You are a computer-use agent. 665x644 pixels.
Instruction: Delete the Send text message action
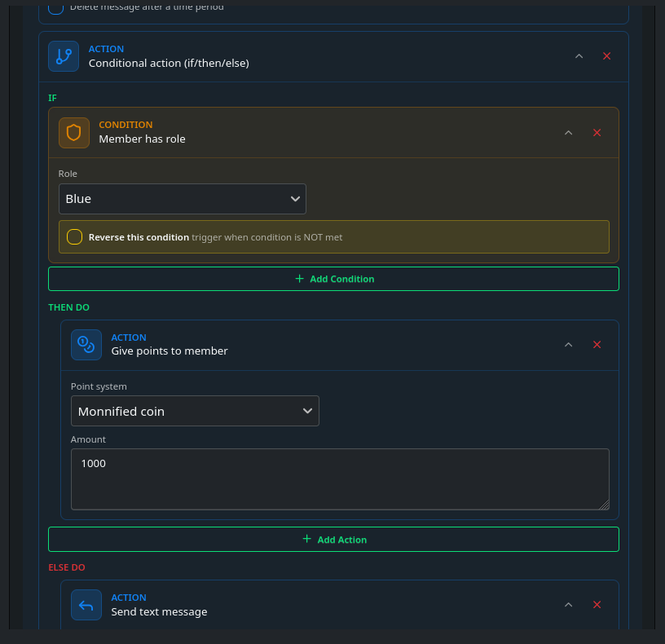tap(597, 605)
